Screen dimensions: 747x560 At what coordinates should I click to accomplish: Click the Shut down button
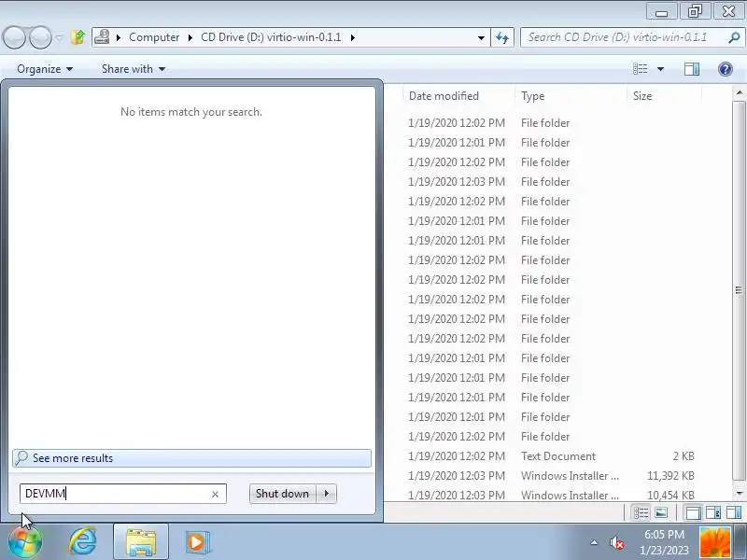click(283, 494)
